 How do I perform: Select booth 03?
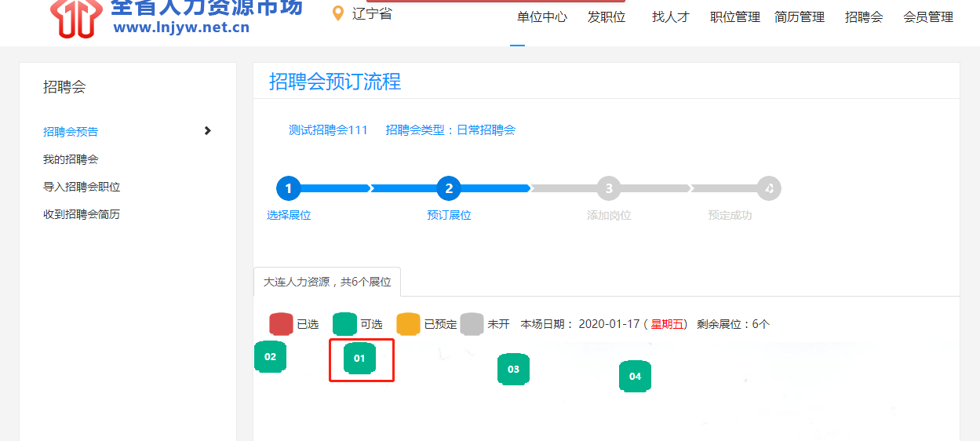click(x=513, y=369)
